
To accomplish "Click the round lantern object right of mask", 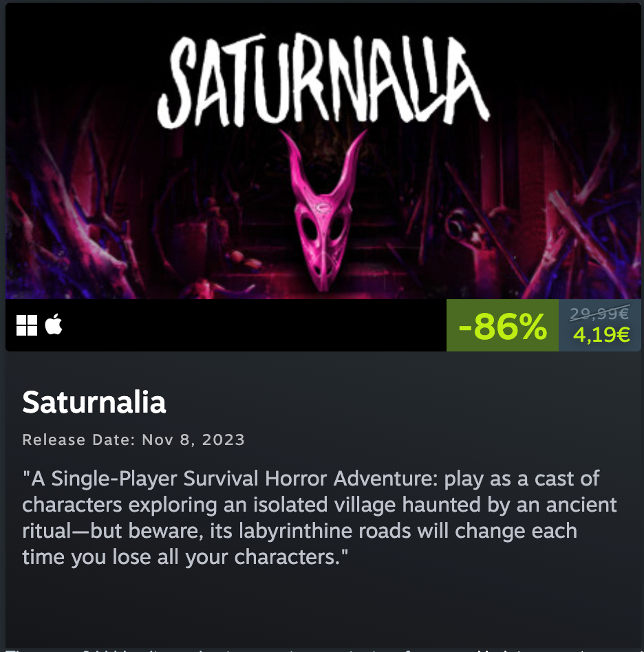I will pos(458,227).
